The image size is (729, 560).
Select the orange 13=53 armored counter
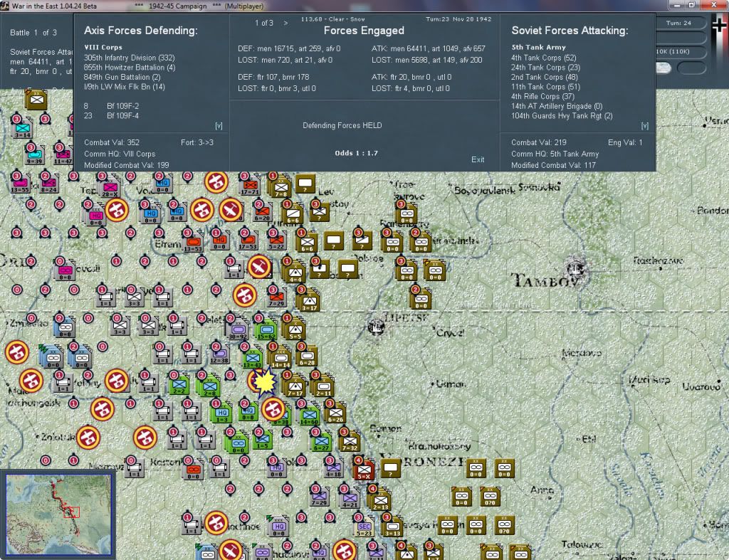pyautogui.click(x=193, y=242)
